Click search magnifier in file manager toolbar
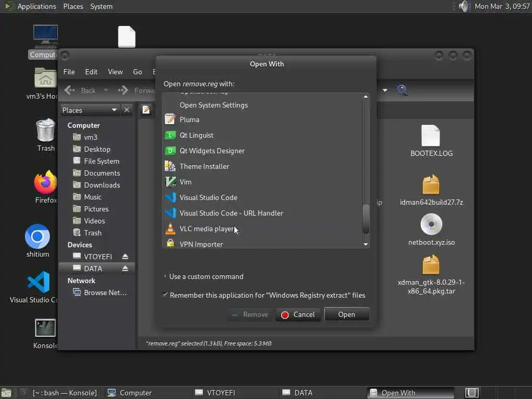 pos(402,90)
